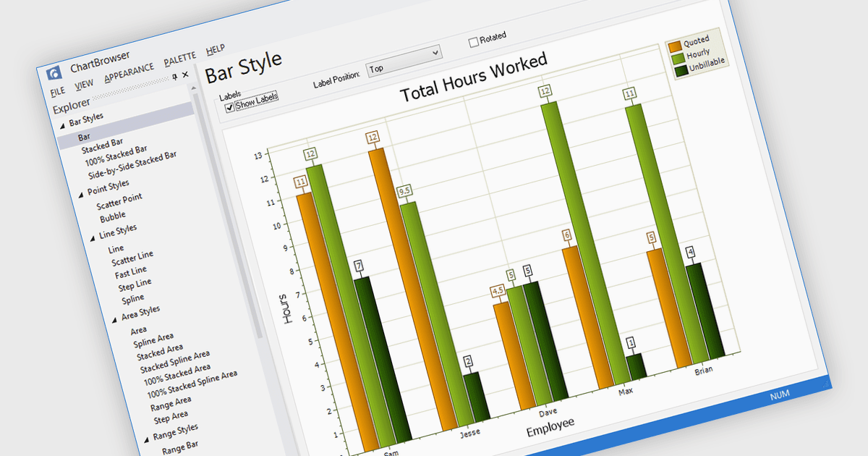Click the 4 data label on Brian's bar
The height and width of the screenshot is (456, 868).
(691, 253)
